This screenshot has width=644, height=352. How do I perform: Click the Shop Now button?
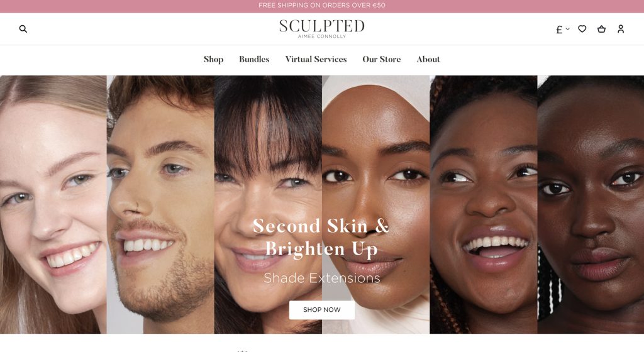(x=321, y=310)
